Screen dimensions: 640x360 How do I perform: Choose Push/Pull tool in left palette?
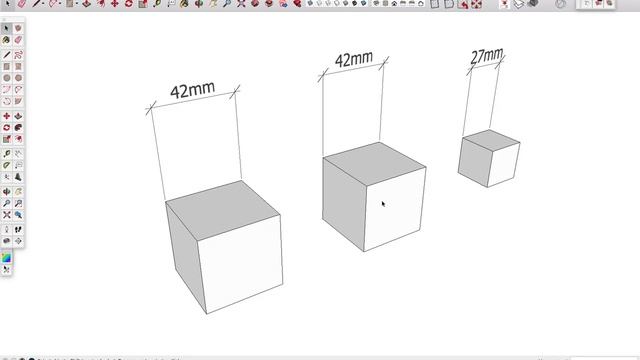click(x=18, y=116)
